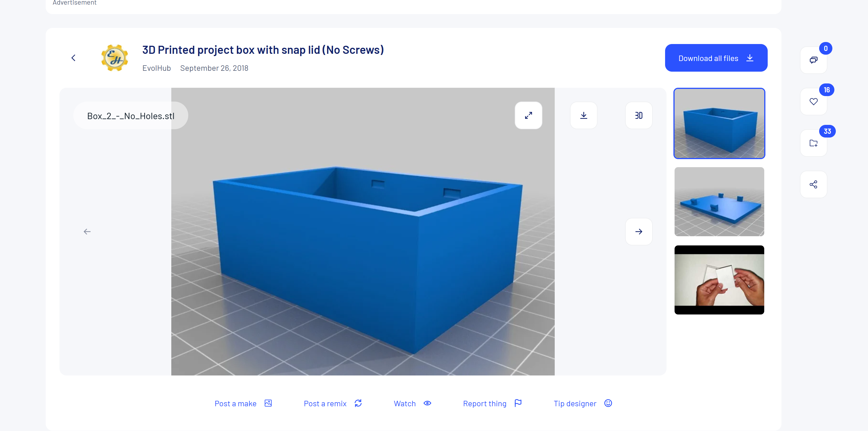Enable the like on this model

pos(813,102)
